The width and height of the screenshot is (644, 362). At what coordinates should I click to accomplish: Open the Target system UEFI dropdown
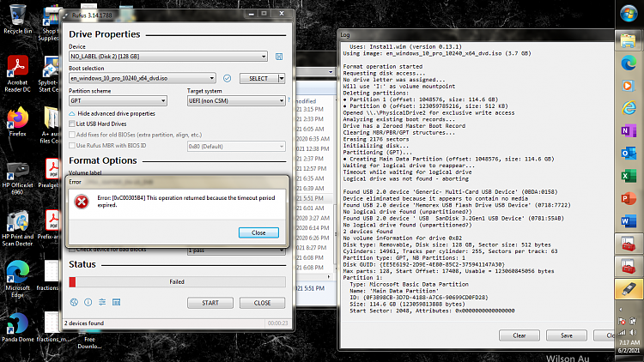[236, 100]
